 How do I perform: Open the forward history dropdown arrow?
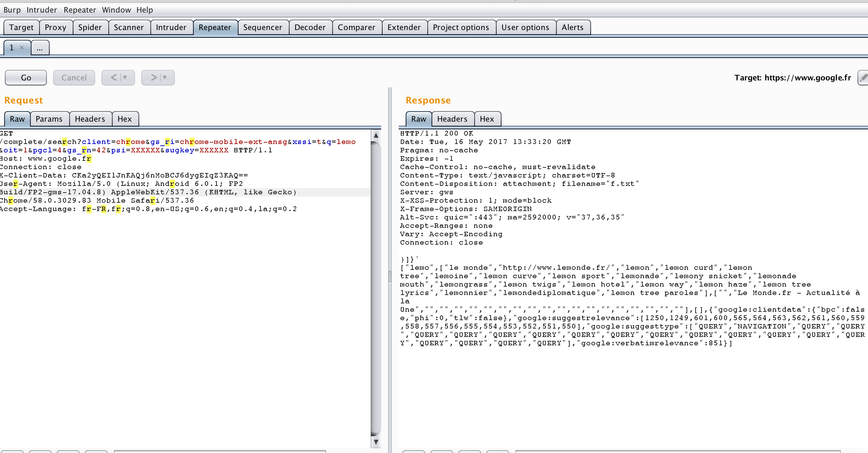tap(165, 77)
